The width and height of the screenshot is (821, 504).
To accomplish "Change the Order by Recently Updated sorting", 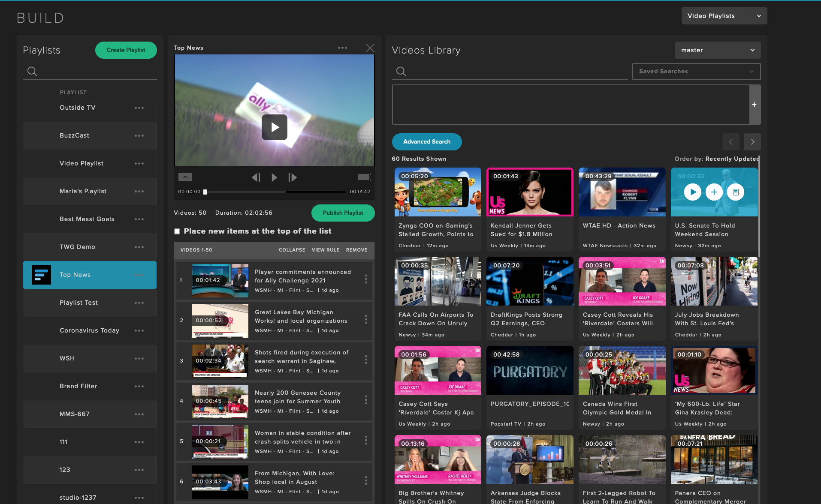I will pos(732,159).
